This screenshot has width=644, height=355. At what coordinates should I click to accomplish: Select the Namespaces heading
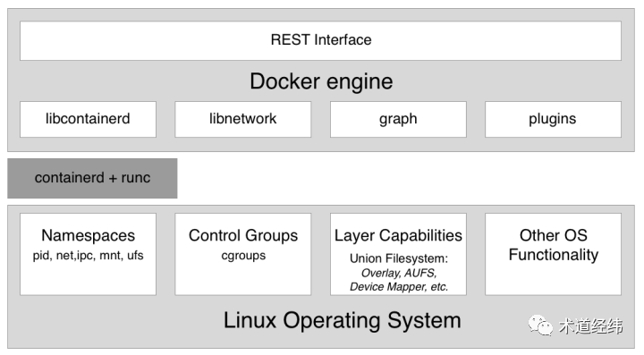click(88, 235)
